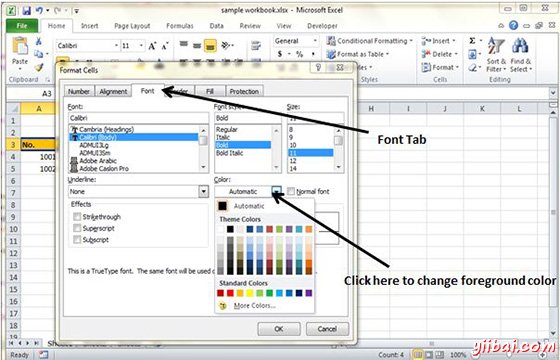
Task: Pick the black theme color swatch
Action: 230,229
